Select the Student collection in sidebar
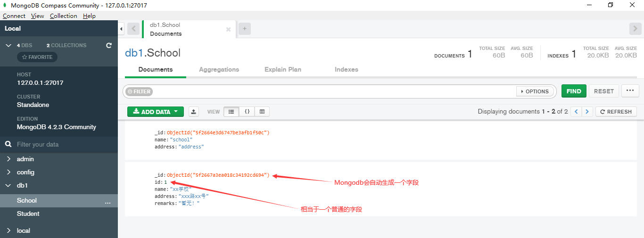The image size is (644, 238). 28,213
